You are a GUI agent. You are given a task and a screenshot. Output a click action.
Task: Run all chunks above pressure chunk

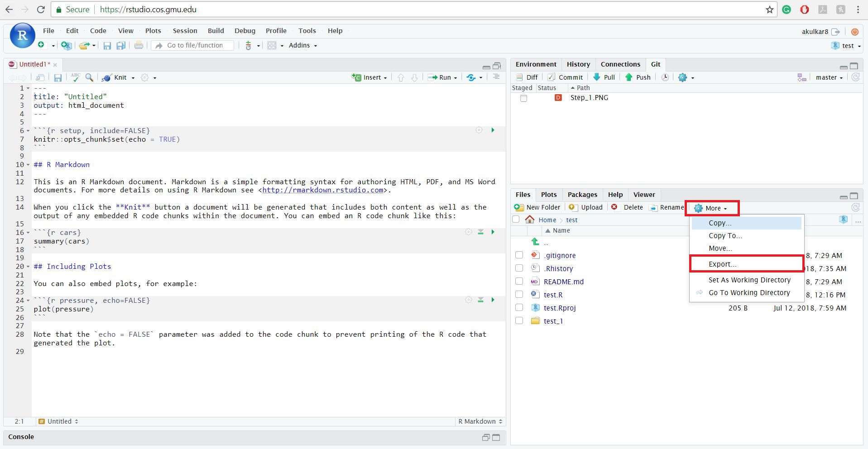(481, 300)
